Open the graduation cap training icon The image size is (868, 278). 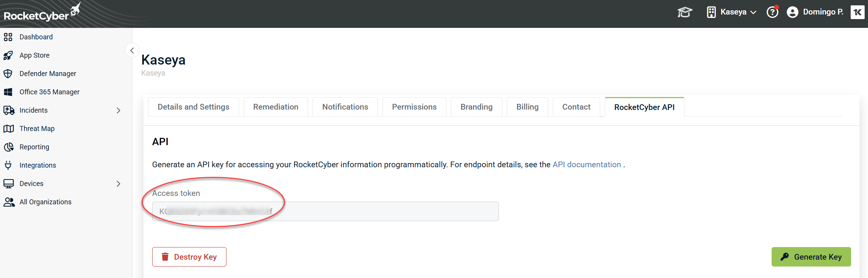pyautogui.click(x=684, y=12)
